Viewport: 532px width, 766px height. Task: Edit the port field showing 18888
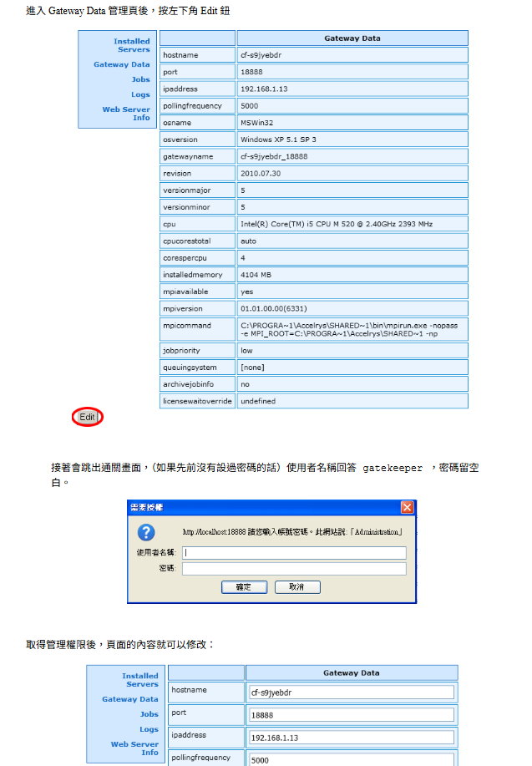352,715
